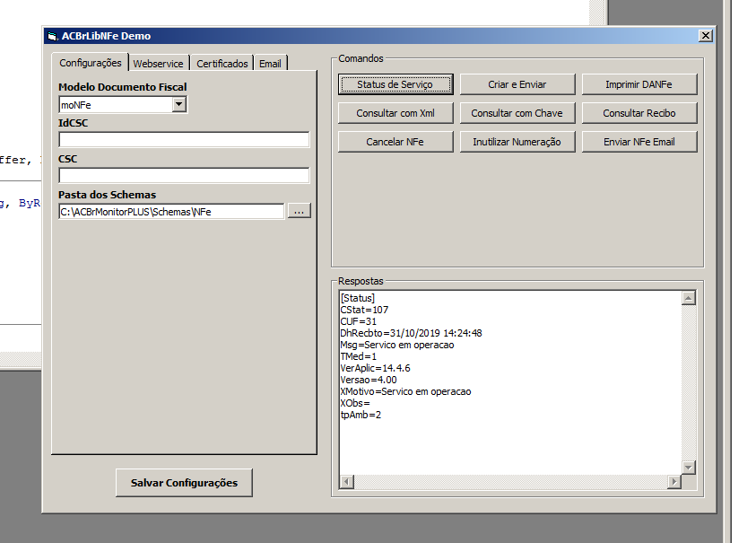Browse for Schemas folder with ellipsis button

pos(299,211)
